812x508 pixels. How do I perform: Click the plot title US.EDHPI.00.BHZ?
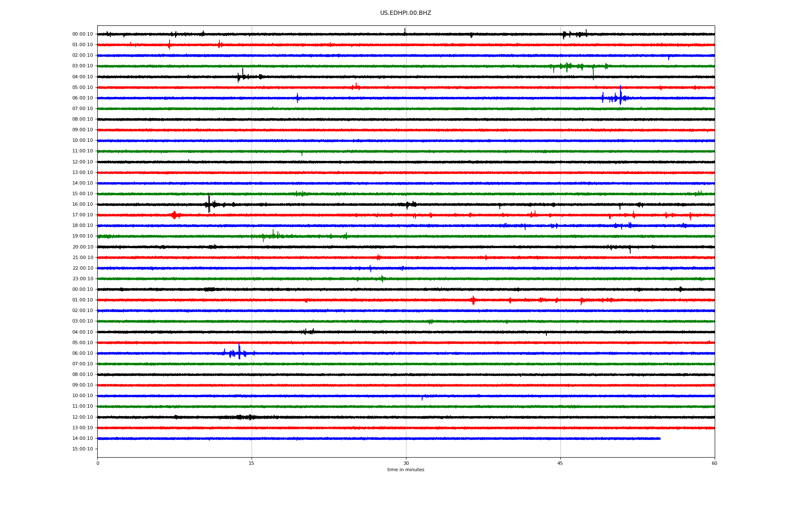click(x=405, y=13)
